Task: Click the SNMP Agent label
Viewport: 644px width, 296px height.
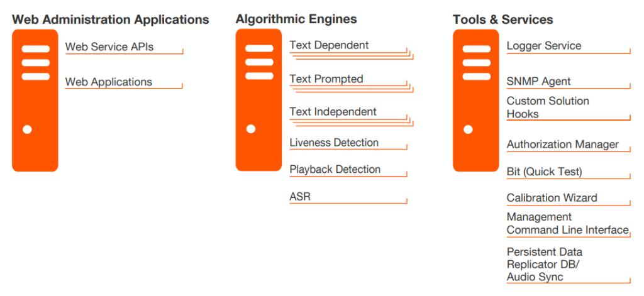Action: 539,81
